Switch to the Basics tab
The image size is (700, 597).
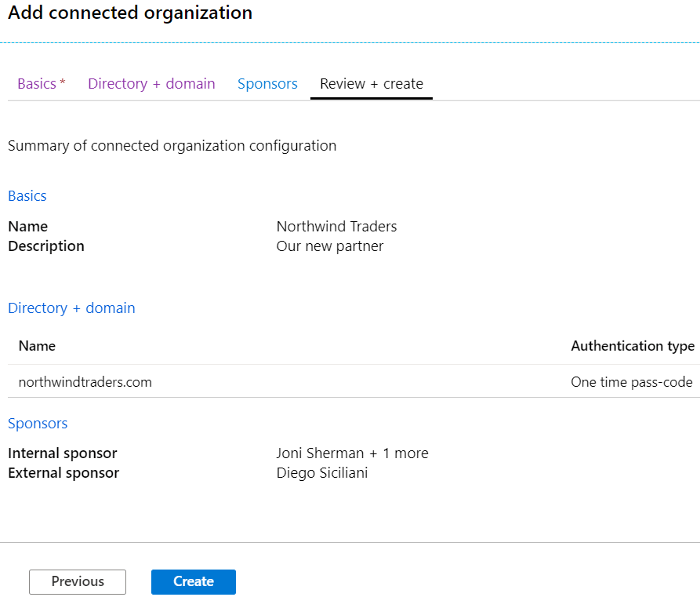point(41,84)
